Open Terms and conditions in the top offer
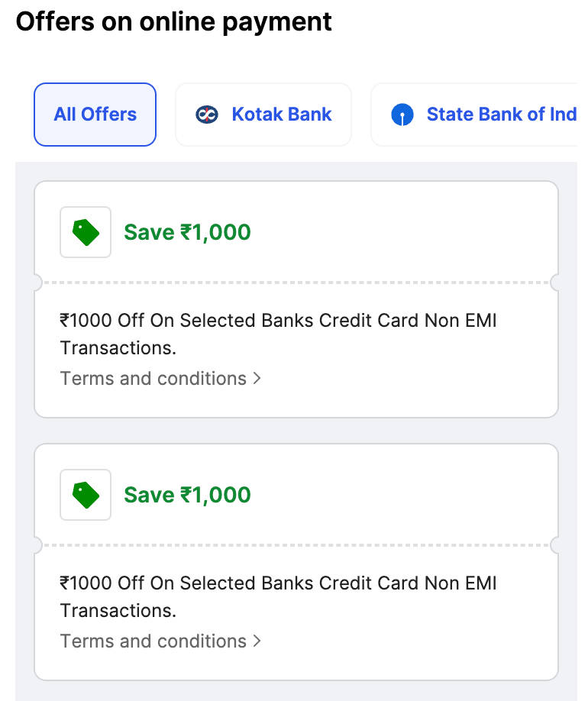This screenshot has height=701, width=588. pos(153,379)
